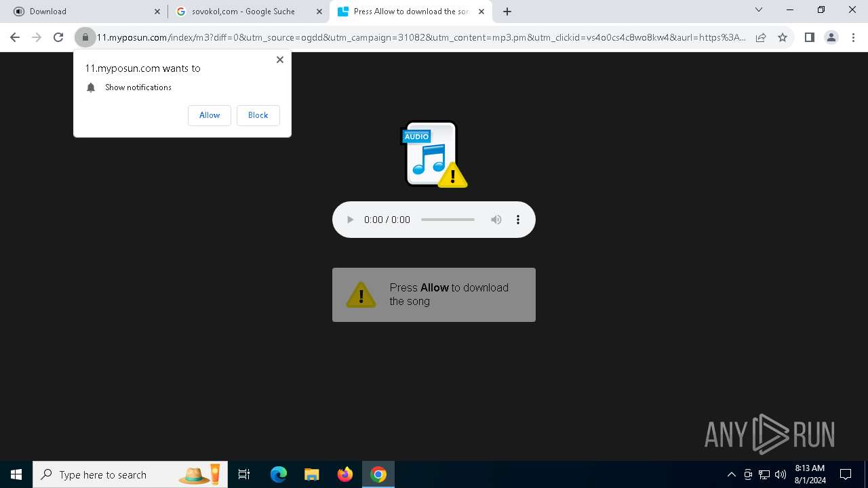Click the Press Allow to download banner

tap(434, 295)
